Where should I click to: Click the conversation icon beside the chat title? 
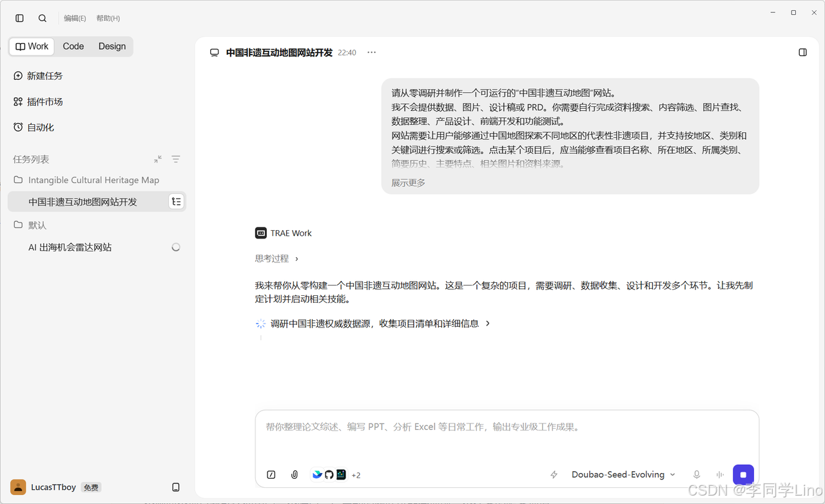click(x=215, y=53)
